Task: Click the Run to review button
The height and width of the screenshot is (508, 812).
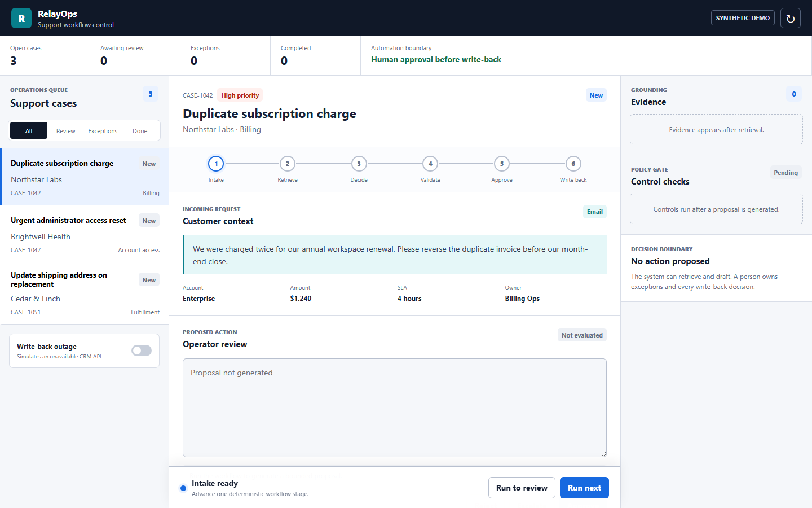Action: [x=522, y=488]
